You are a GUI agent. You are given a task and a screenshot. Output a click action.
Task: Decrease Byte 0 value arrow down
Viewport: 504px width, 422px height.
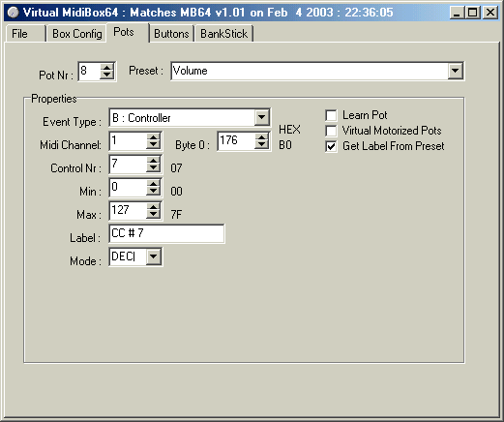[261, 145]
